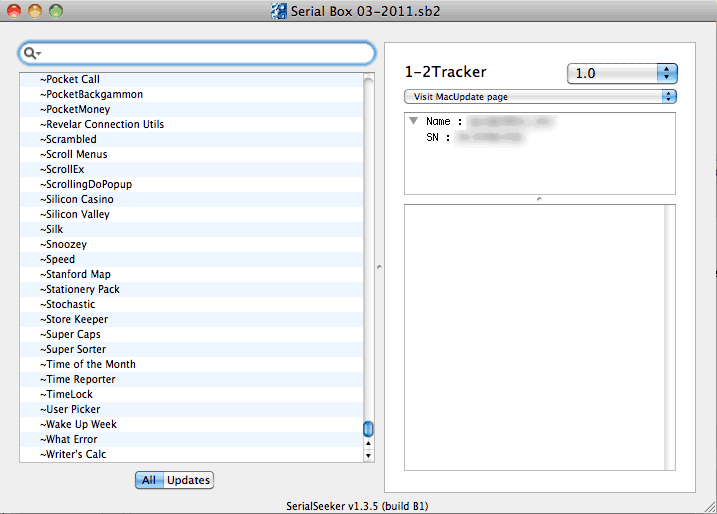The image size is (717, 514).
Task: Click the SN serial number row
Action: click(x=540, y=137)
